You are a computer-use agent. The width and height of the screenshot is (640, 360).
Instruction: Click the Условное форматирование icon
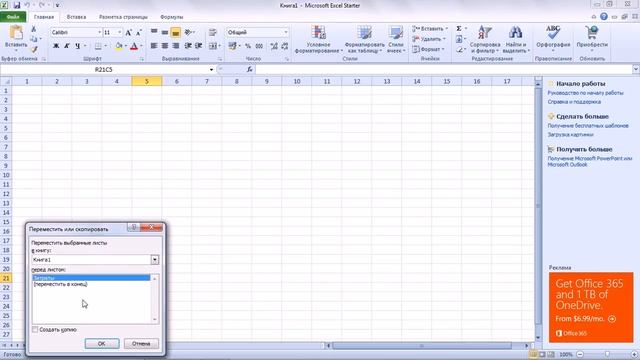click(318, 33)
